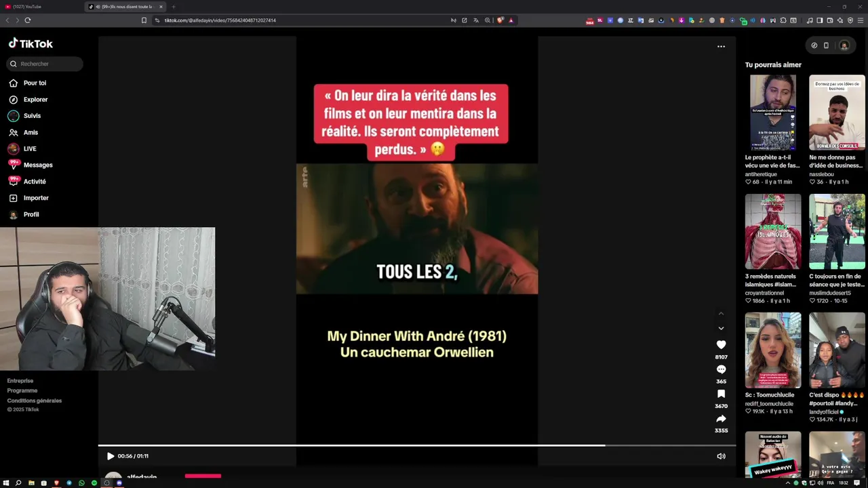868x488 pixels.
Task: Open '3 remèdes naturels islamiques' video thumbnail
Action: tap(773, 232)
